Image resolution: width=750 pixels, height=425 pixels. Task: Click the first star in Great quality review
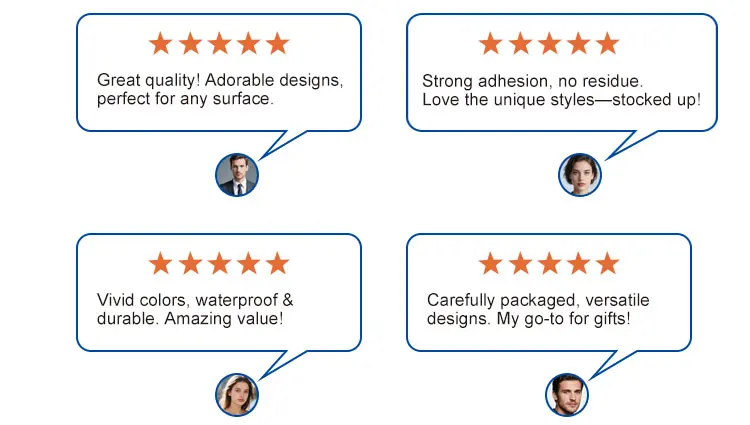(x=160, y=44)
